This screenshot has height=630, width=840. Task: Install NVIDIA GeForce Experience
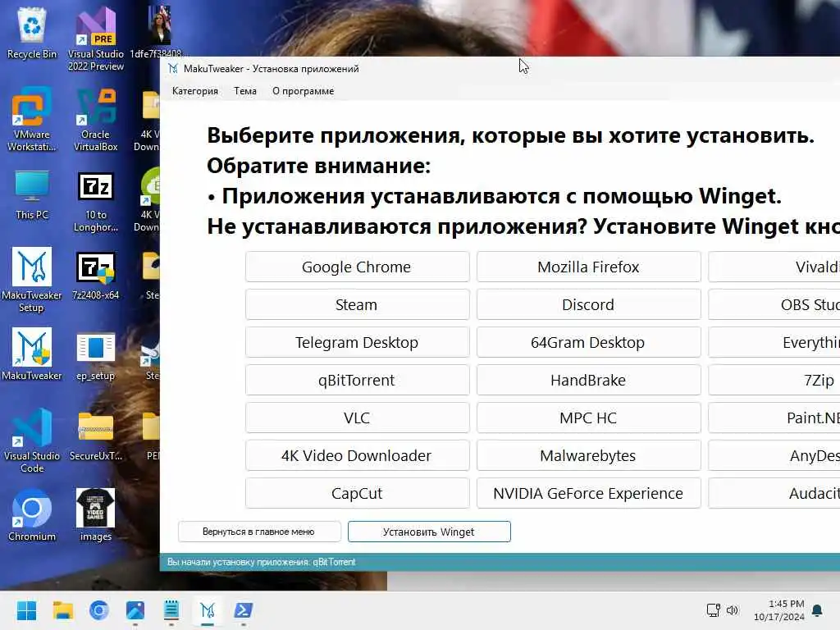click(589, 493)
